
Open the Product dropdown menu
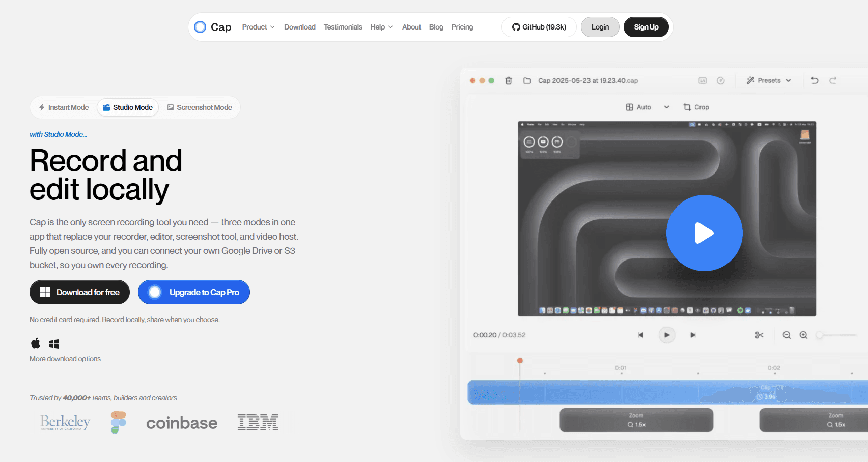tap(258, 27)
